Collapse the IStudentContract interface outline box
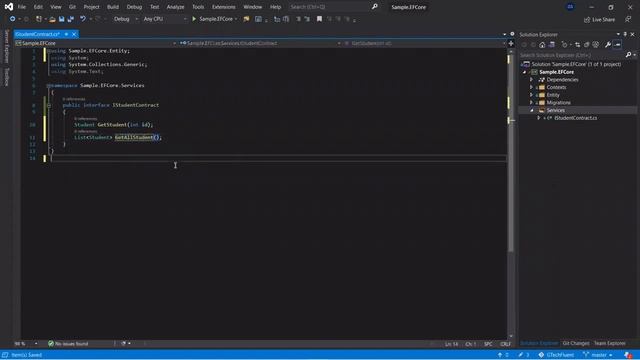This screenshot has height=360, width=640. click(x=49, y=105)
